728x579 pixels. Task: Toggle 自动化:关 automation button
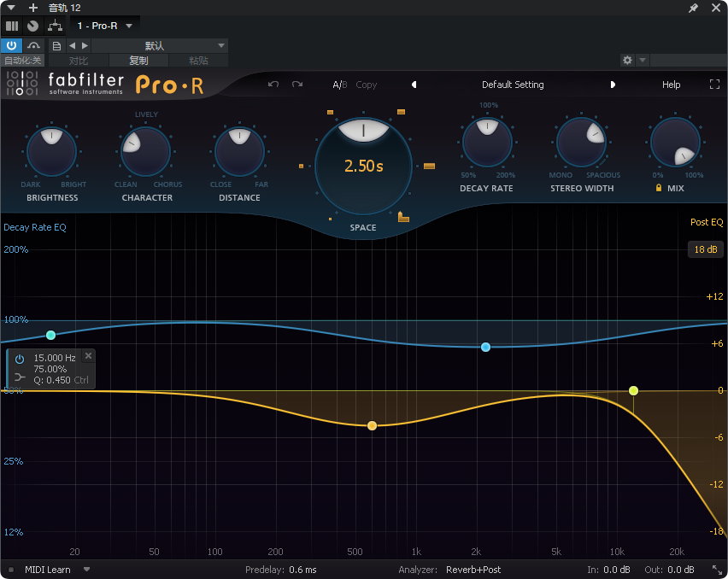coord(22,61)
